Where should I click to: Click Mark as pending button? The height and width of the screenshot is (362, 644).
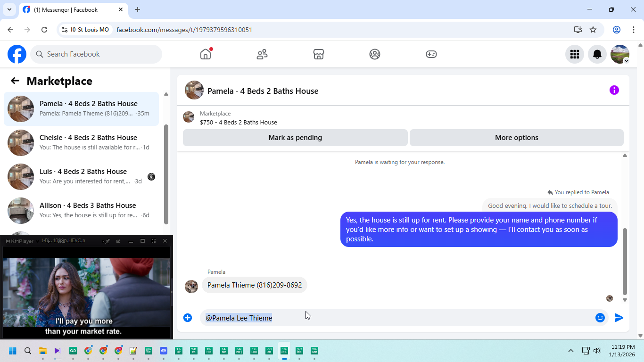pos(295,138)
